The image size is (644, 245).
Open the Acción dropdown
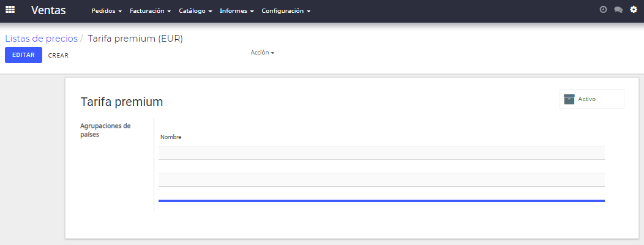pyautogui.click(x=263, y=53)
